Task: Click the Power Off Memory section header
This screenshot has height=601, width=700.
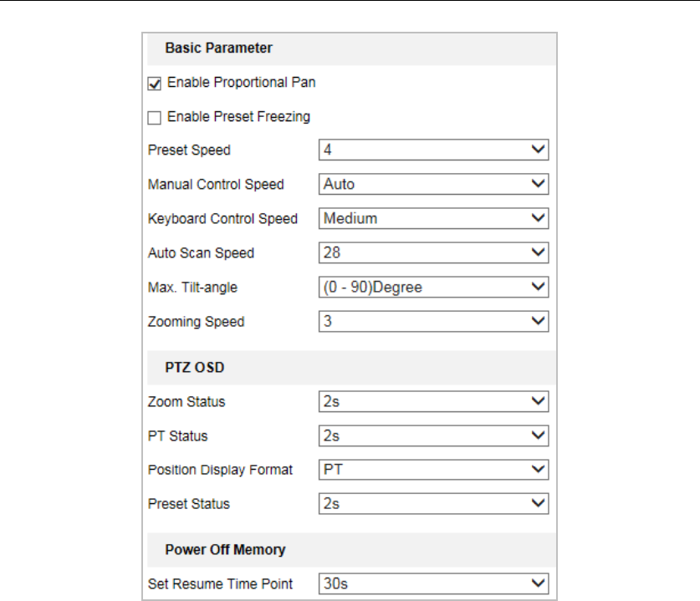Action: (x=225, y=549)
